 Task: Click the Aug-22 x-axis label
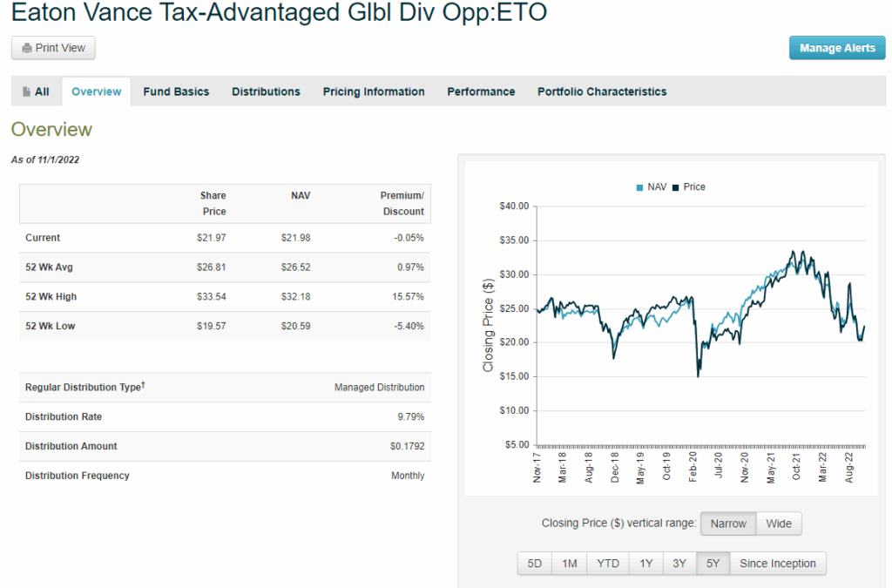[848, 468]
